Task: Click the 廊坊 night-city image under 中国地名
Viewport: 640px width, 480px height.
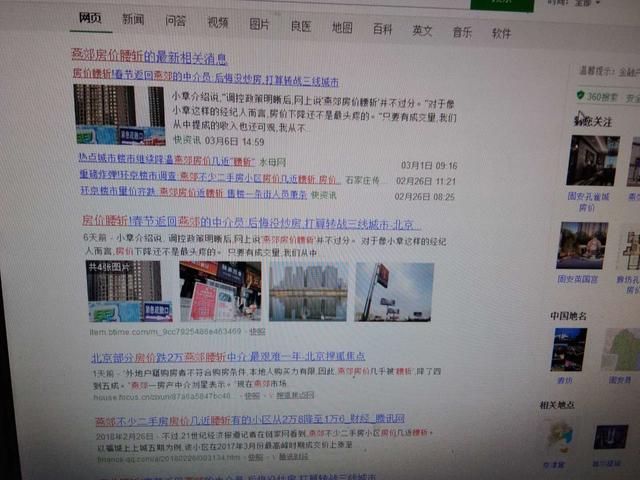Action: coord(569,349)
